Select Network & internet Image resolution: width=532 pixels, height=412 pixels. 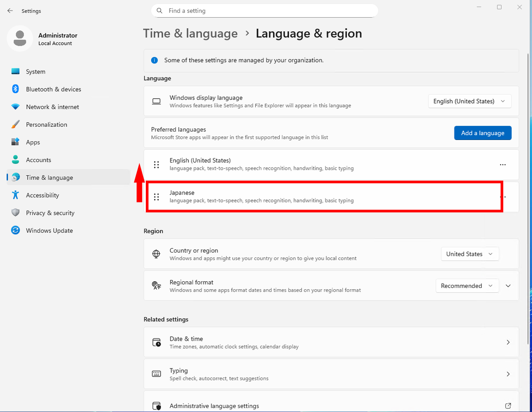(x=68, y=107)
